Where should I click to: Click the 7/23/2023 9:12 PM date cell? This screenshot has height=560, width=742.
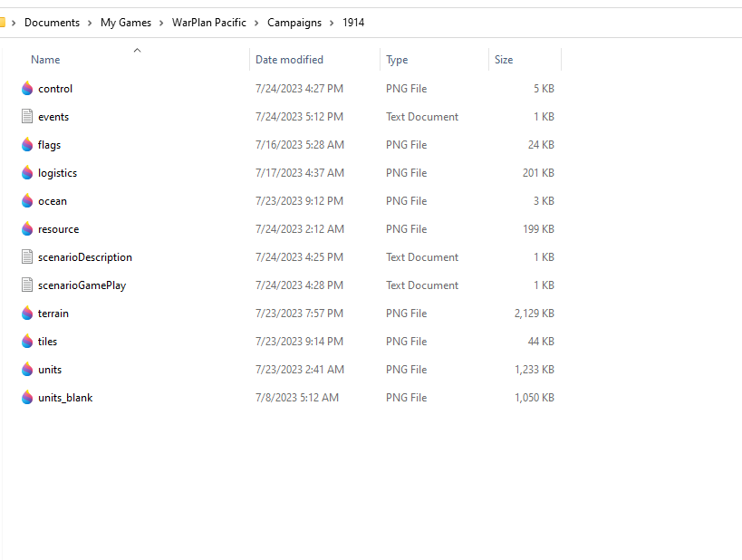[x=299, y=200]
